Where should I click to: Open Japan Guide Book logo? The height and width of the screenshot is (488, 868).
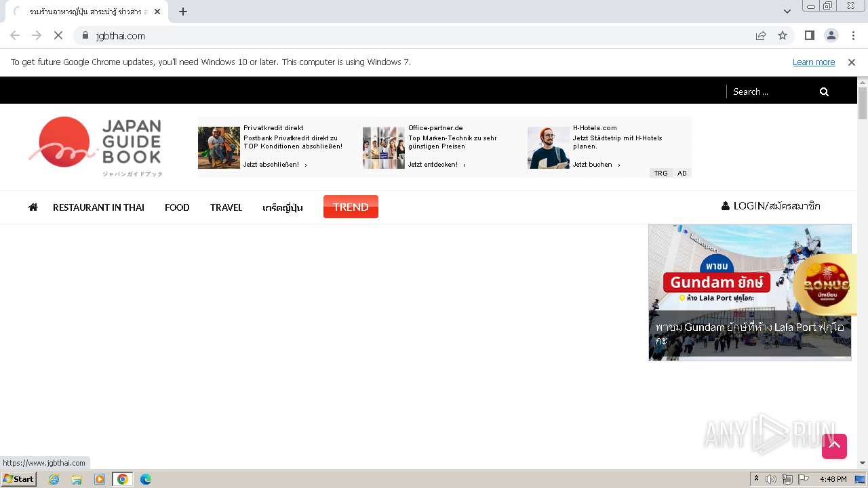(x=96, y=146)
